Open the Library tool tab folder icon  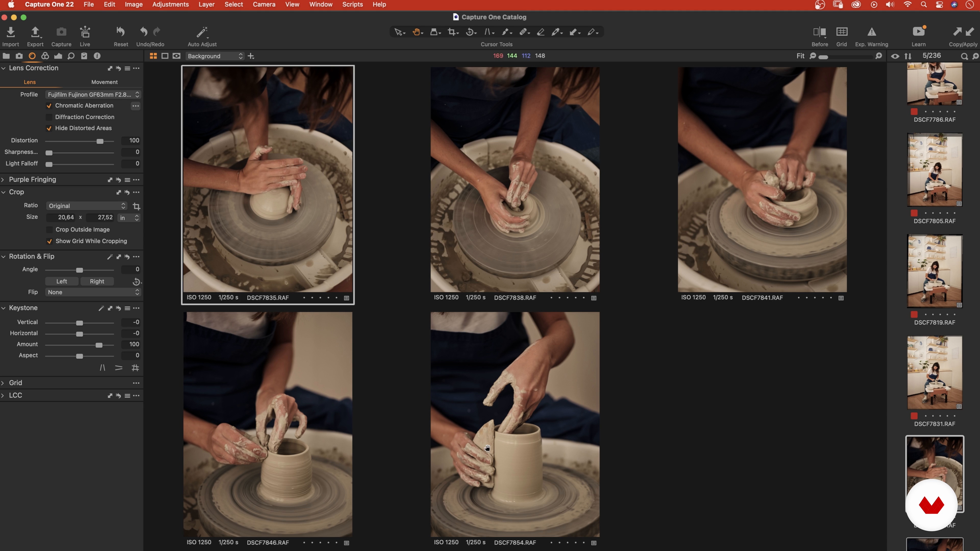[x=6, y=56]
